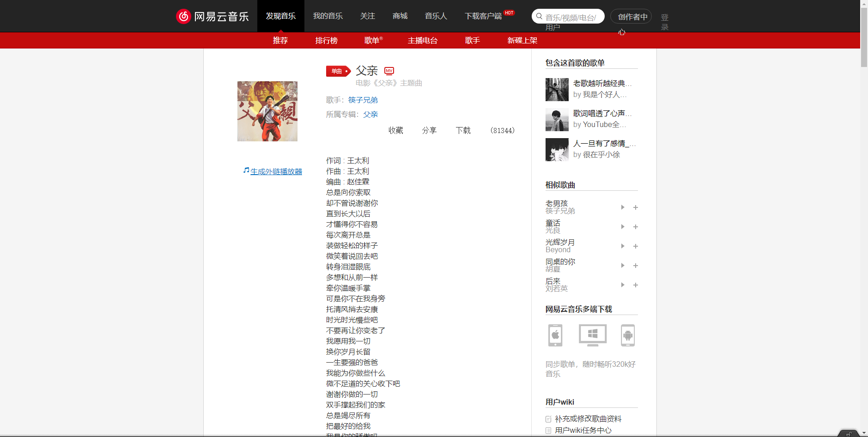Image resolution: width=868 pixels, height=437 pixels.
Task: Play the similar song 老男孩
Action: [x=622, y=207]
